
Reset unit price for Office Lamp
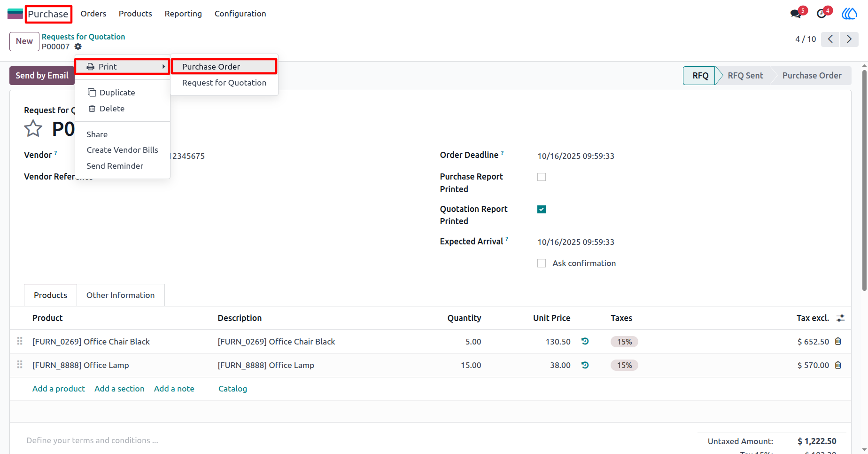click(585, 365)
